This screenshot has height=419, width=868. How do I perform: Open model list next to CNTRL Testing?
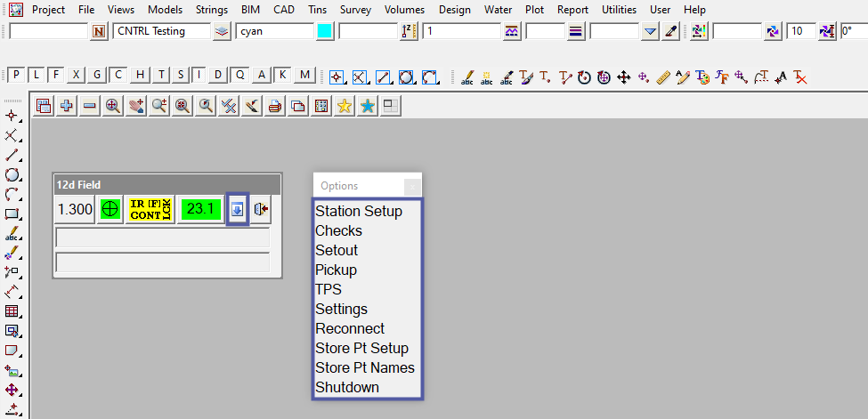click(223, 31)
